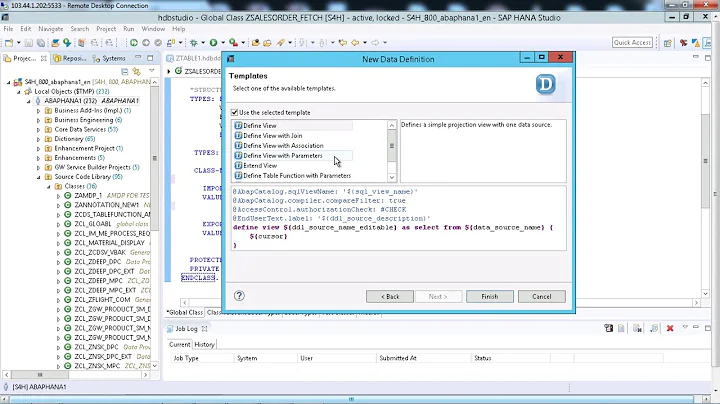Click Project Explorer horizontal scrollbar thumb
Viewport: 720px width, 404px height.
pos(40,375)
